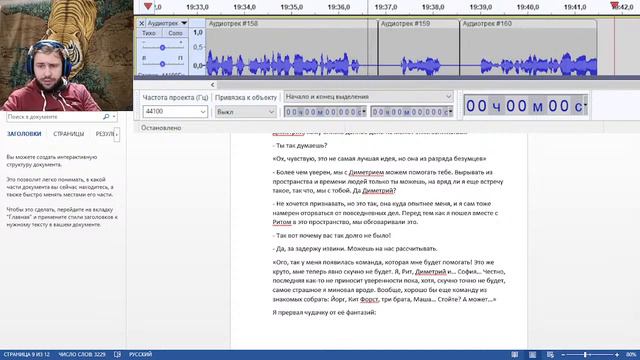Viewport: 640px width, 360px height.
Task: Click the selection end time field
Action: (409, 112)
